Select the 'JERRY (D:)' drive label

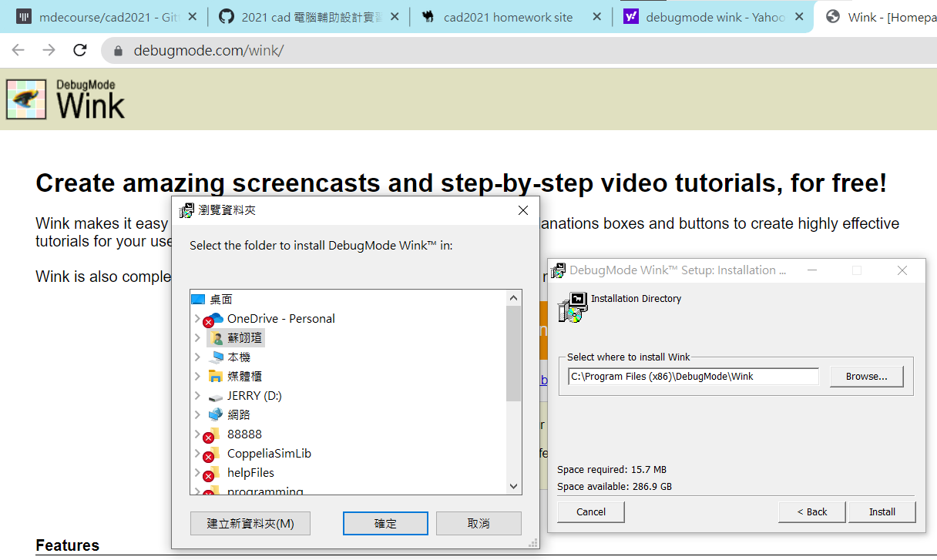pos(254,396)
